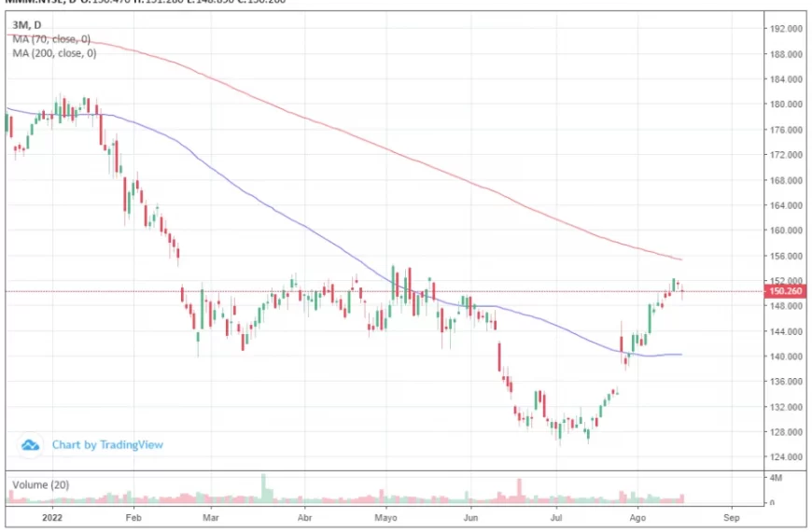Click the red 150.260 current price tag
The width and height of the screenshot is (812, 532).
coord(785,291)
